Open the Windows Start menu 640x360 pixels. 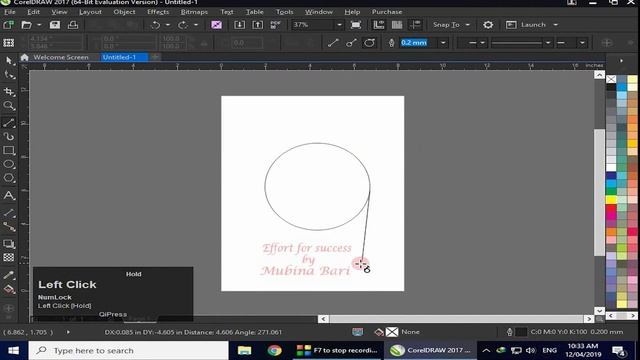point(13,351)
